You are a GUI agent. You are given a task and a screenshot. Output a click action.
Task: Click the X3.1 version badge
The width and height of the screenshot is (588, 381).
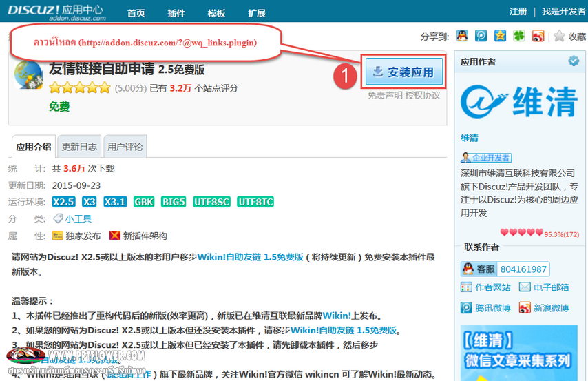[x=115, y=202]
